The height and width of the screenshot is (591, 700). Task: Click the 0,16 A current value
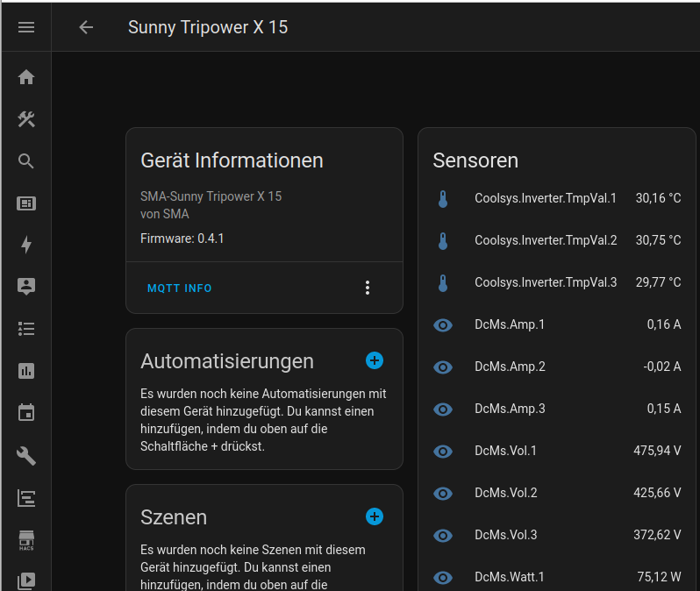tap(664, 324)
